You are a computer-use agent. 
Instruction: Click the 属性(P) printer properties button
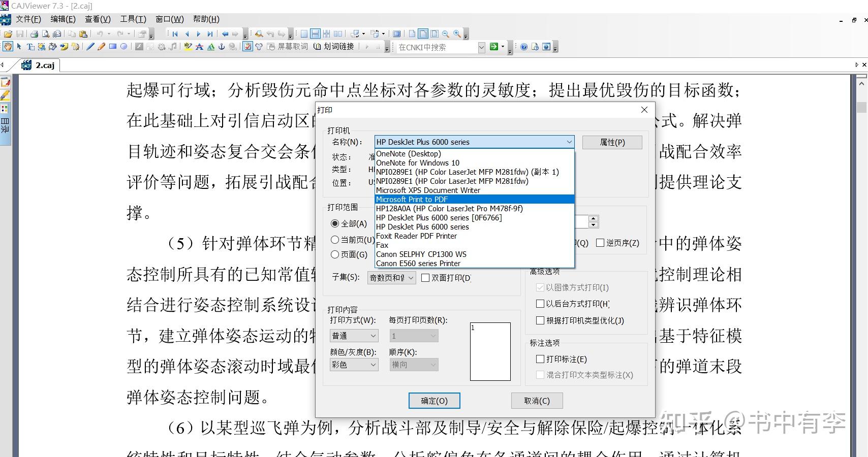[x=611, y=142]
